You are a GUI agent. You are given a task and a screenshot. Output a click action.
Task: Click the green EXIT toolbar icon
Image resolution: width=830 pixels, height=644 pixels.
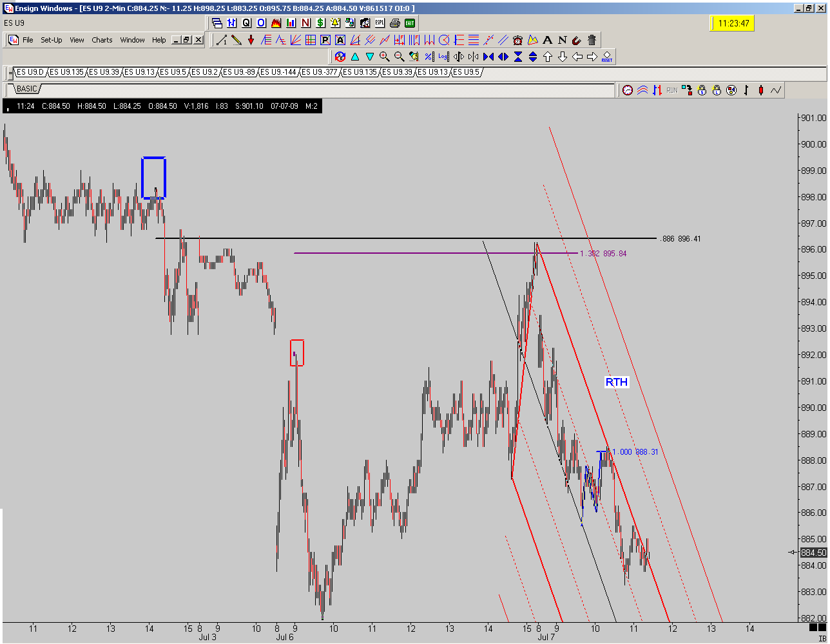click(x=409, y=23)
